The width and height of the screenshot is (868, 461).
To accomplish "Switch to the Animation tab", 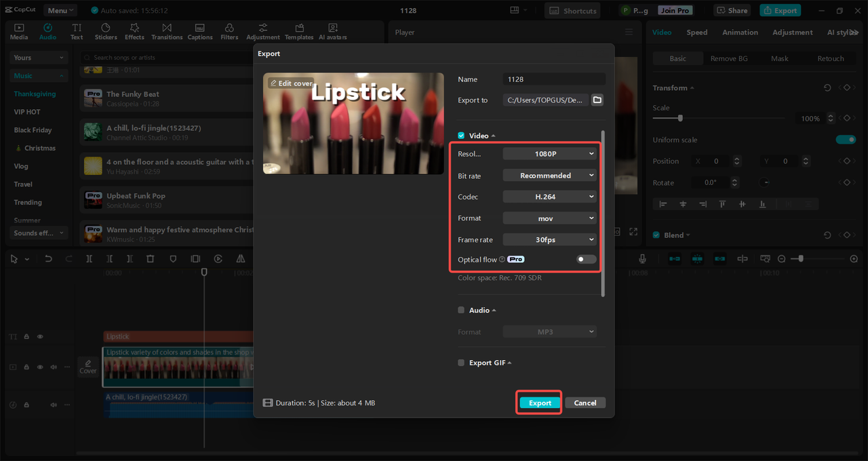I will (x=740, y=33).
